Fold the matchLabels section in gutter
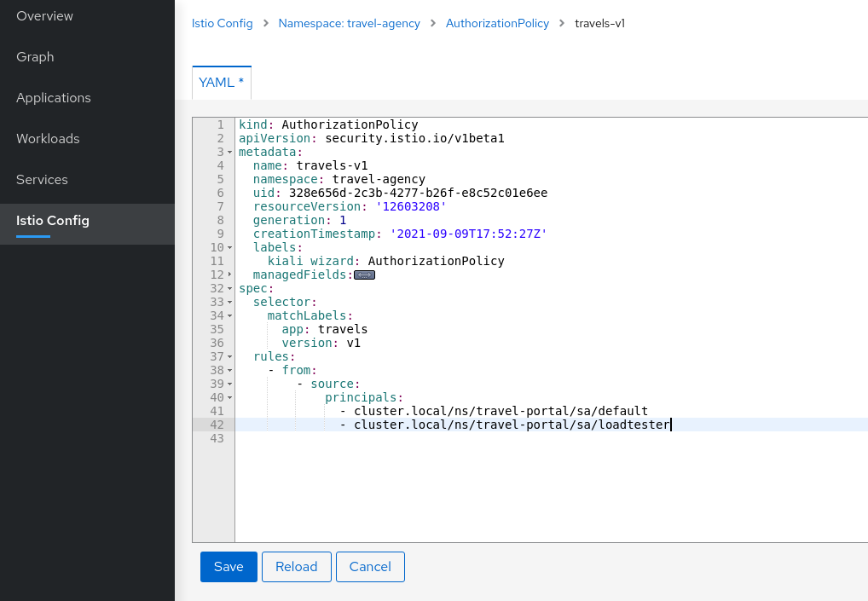 (230, 315)
